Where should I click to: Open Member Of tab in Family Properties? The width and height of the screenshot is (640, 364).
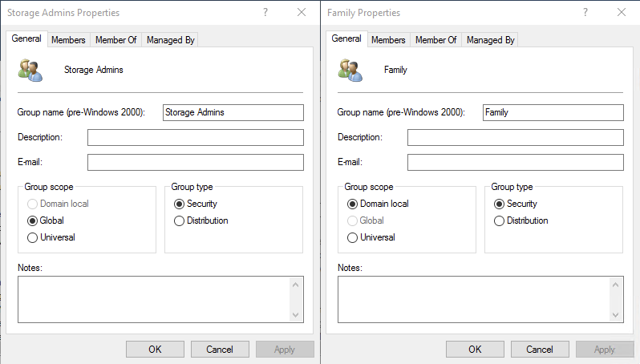pyautogui.click(x=436, y=40)
